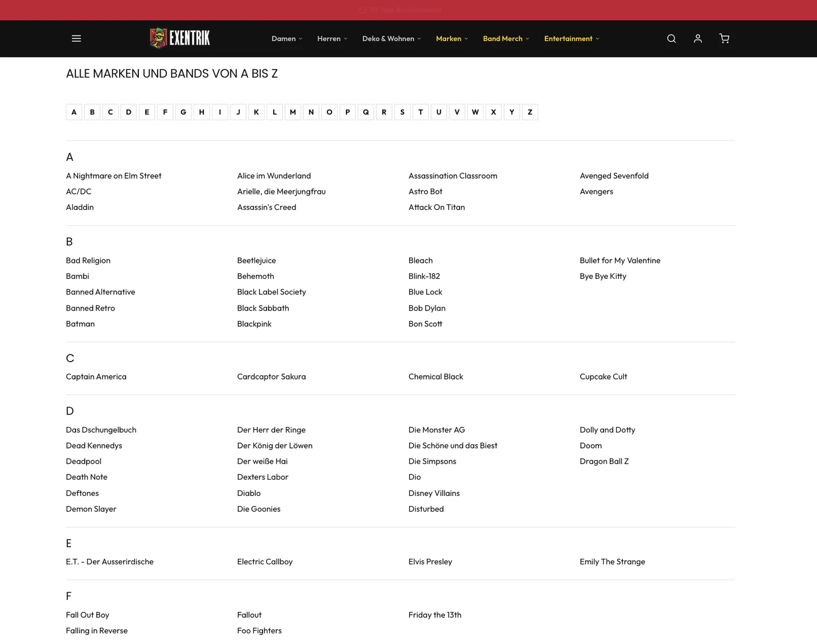Open the Emily The Strange link
The width and height of the screenshot is (817, 644).
pos(612,562)
